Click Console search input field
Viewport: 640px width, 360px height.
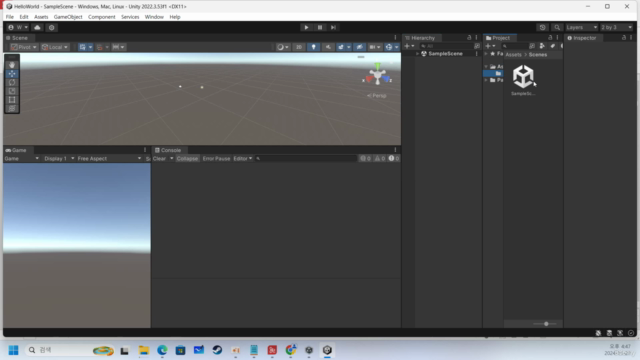click(x=306, y=158)
